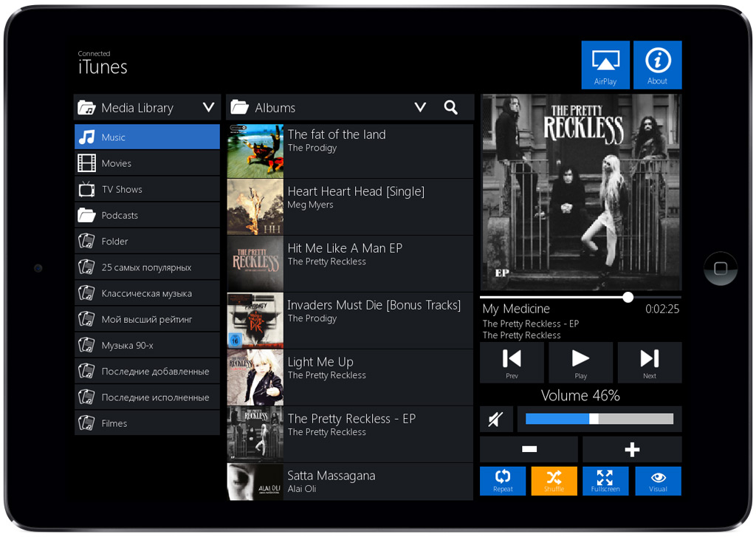This screenshot has width=756, height=537.
Task: Disable the orange Shuffle toggle
Action: (x=554, y=481)
